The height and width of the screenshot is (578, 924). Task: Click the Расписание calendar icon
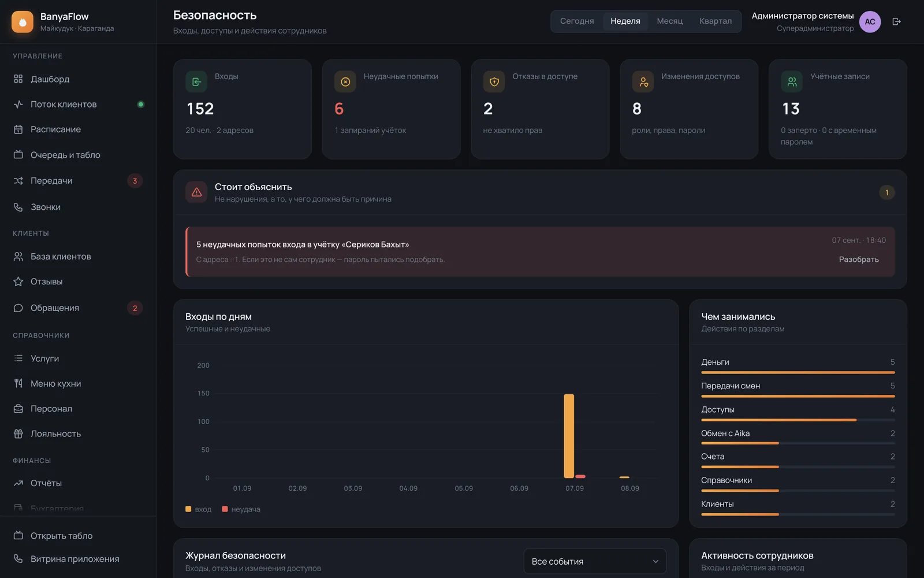[18, 129]
